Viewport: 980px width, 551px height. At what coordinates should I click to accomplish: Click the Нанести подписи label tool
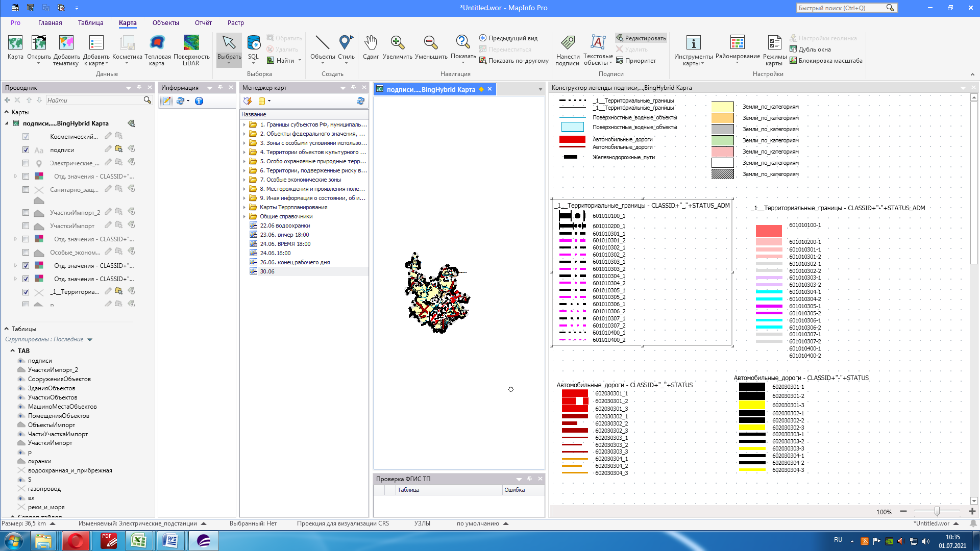(568, 43)
